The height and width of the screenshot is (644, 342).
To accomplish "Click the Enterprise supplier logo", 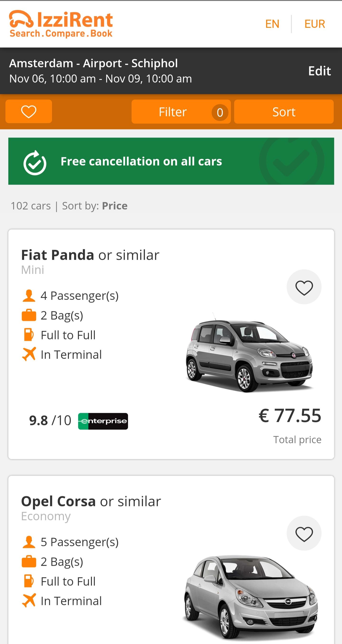I will tap(103, 421).
